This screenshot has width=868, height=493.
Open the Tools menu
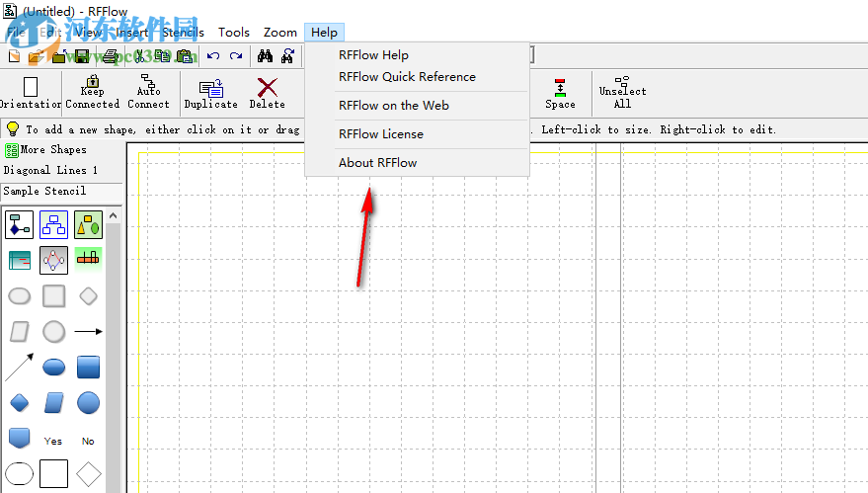click(x=234, y=33)
